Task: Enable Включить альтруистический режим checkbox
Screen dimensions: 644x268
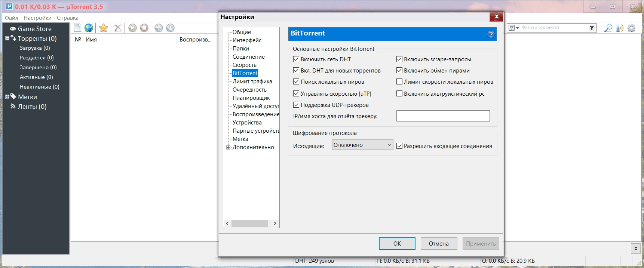Action: pos(399,93)
